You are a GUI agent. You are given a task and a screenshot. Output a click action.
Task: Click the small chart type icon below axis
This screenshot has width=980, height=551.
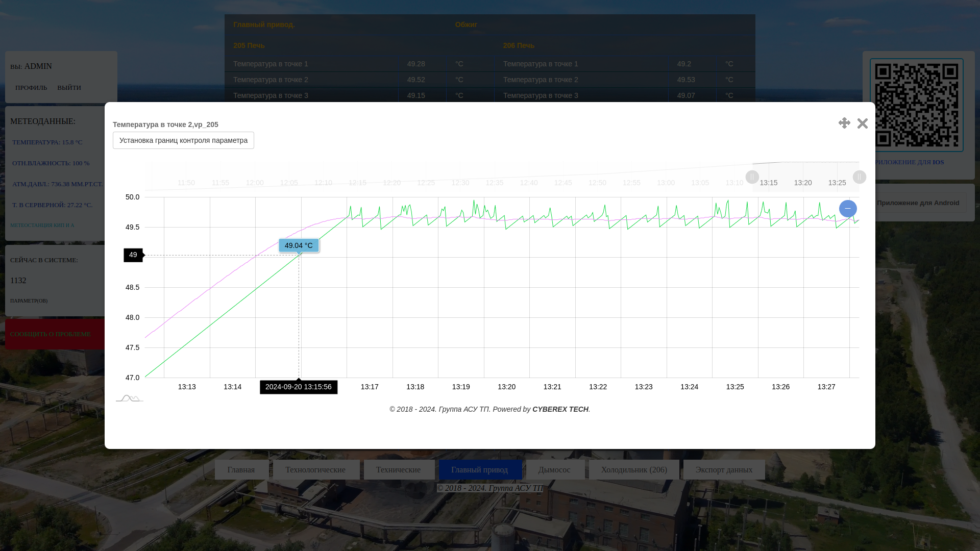tap(130, 398)
